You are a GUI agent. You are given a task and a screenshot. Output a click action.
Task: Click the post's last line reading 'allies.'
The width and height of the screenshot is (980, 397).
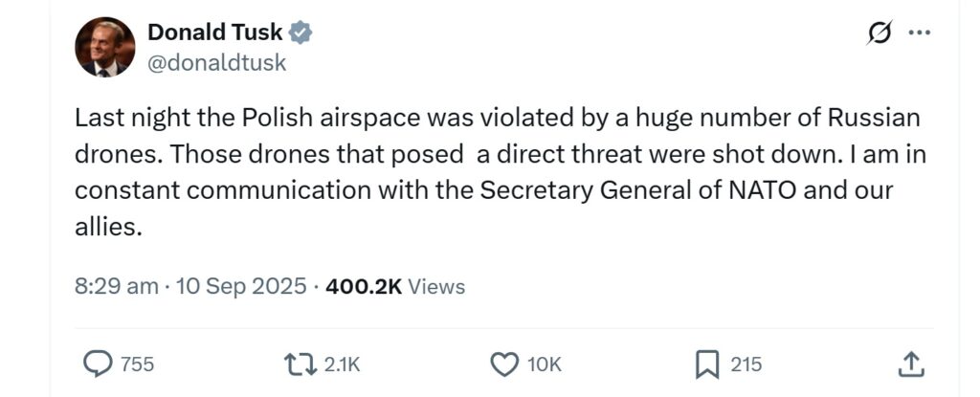click(x=108, y=226)
